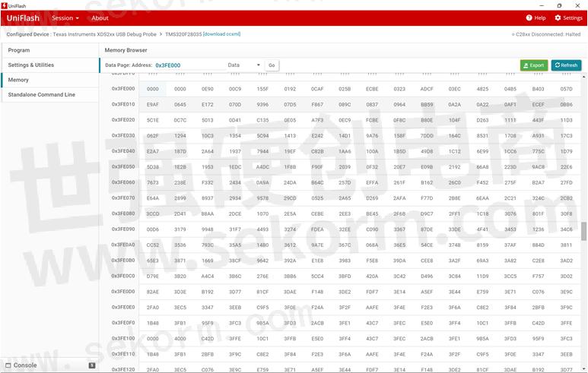Click the address input field
This screenshot has height=373, width=588.
(x=186, y=65)
